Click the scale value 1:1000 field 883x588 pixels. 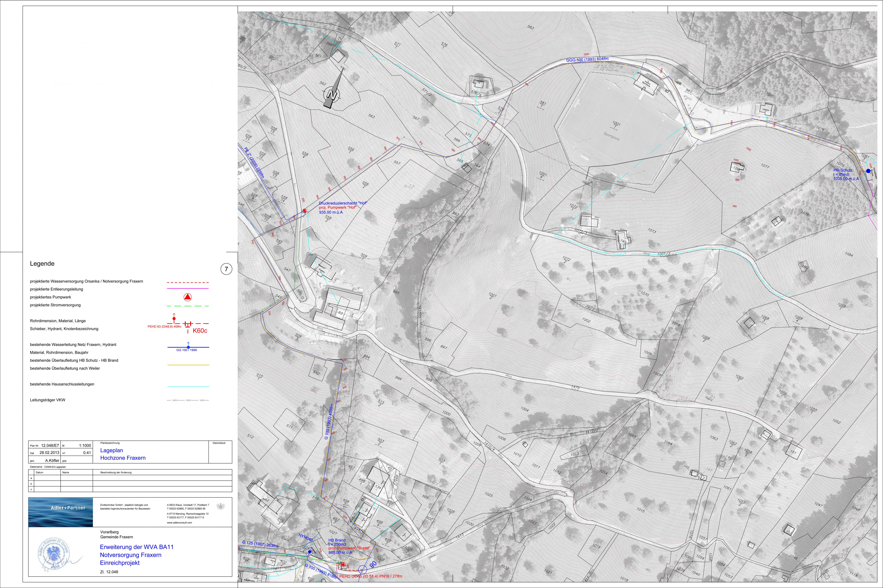pyautogui.click(x=85, y=445)
